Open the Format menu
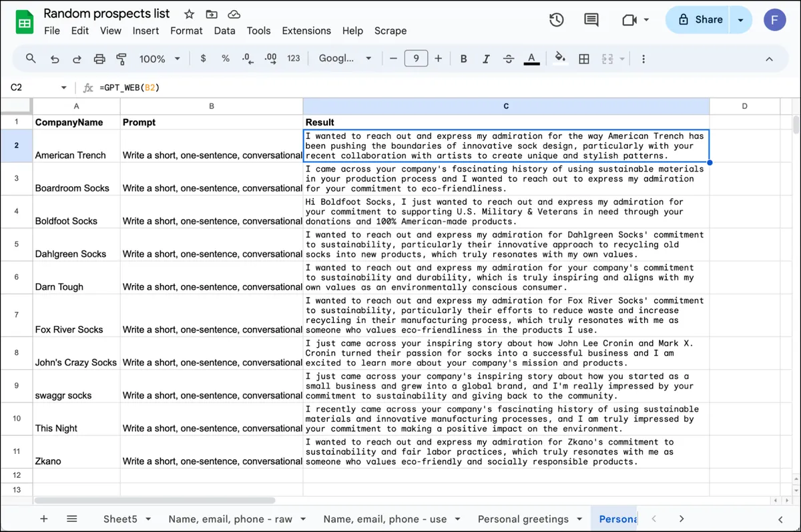Viewport: 801px width, 532px height. tap(186, 31)
